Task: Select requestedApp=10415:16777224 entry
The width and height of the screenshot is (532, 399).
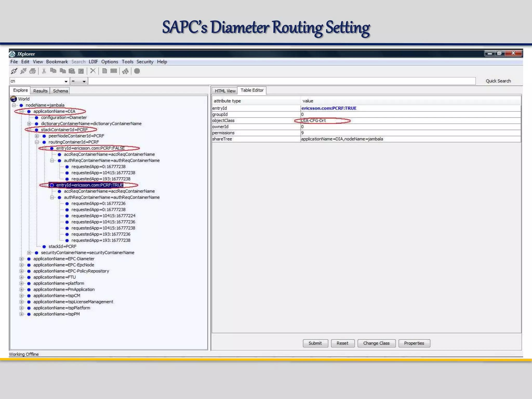Action: point(103,216)
